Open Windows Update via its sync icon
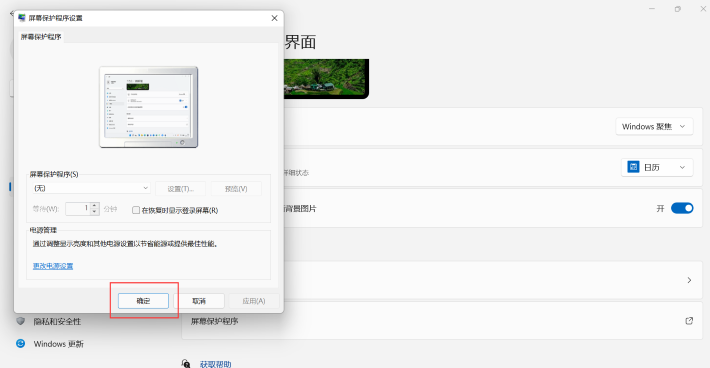The height and width of the screenshot is (368, 710). [20, 344]
